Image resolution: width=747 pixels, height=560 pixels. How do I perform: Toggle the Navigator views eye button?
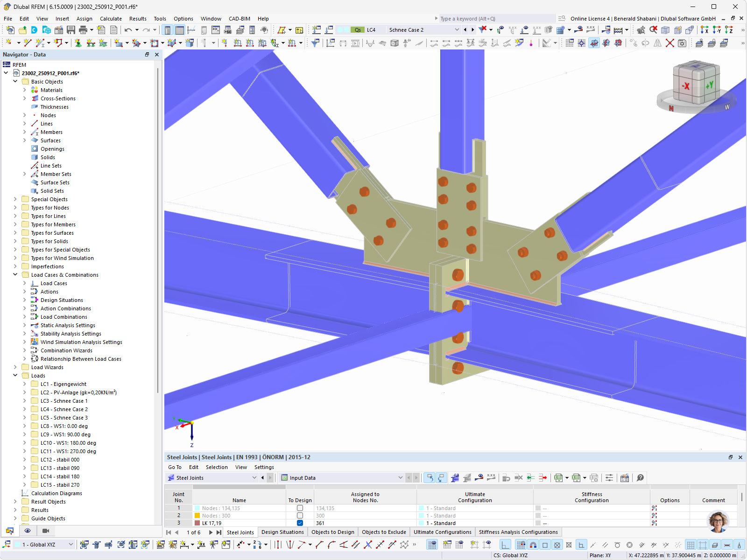point(28,531)
